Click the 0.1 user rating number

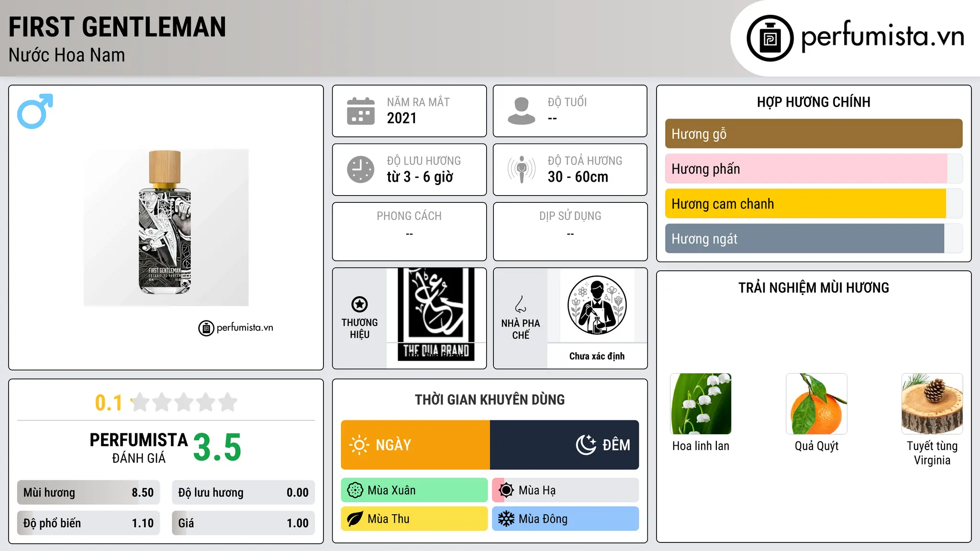(x=109, y=403)
